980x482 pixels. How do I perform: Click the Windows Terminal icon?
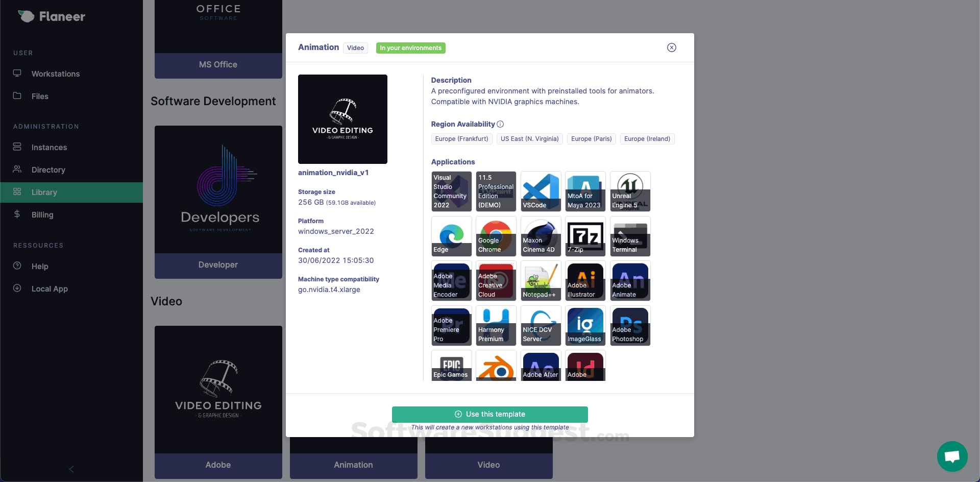coord(630,236)
